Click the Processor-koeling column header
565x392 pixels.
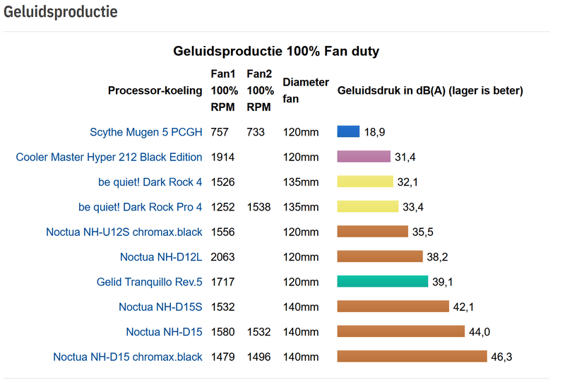(155, 90)
